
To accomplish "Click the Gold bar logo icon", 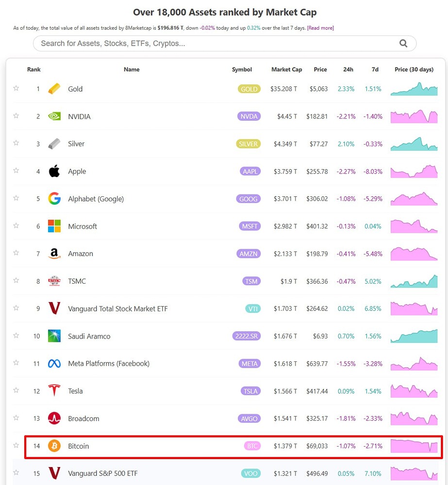I will (54, 89).
